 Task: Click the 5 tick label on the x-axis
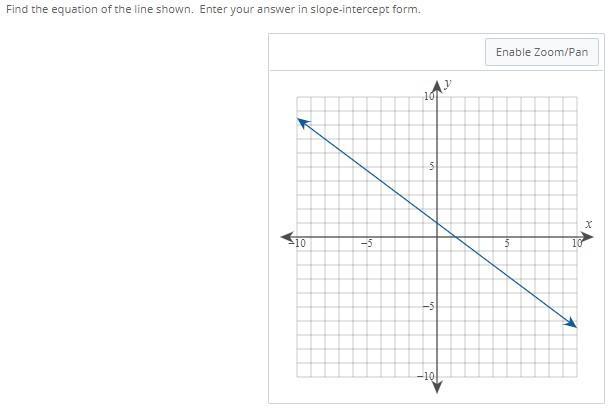[x=507, y=244]
